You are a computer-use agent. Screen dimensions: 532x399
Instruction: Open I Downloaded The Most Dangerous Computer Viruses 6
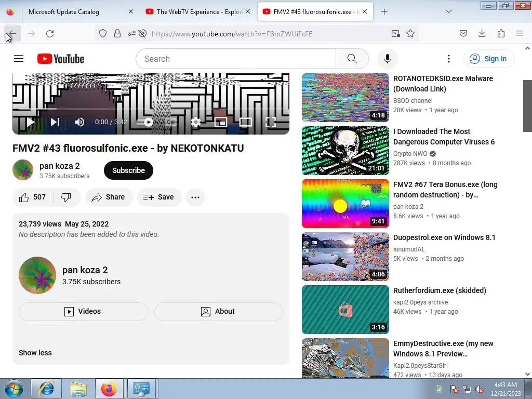pos(444,137)
